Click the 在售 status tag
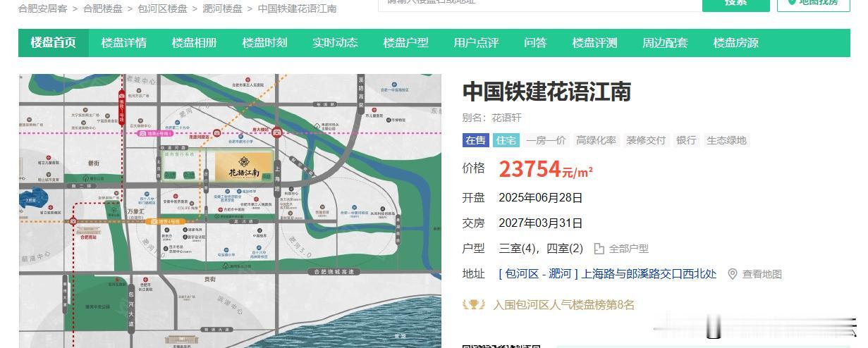Viewport: 868px width, 348px height. (475, 140)
